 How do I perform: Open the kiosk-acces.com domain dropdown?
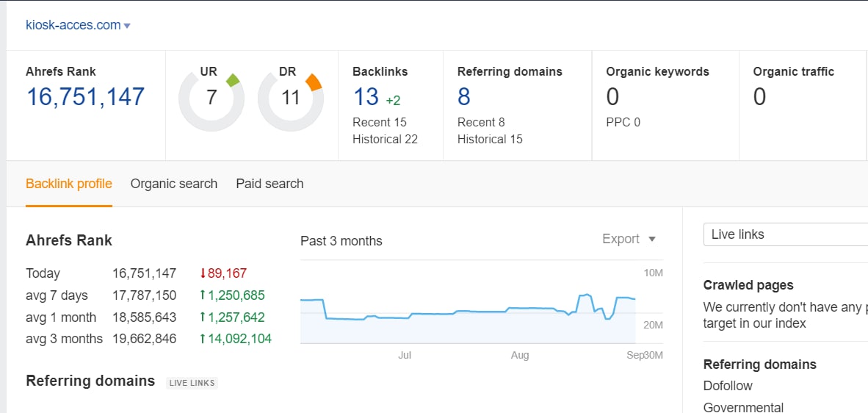point(78,25)
